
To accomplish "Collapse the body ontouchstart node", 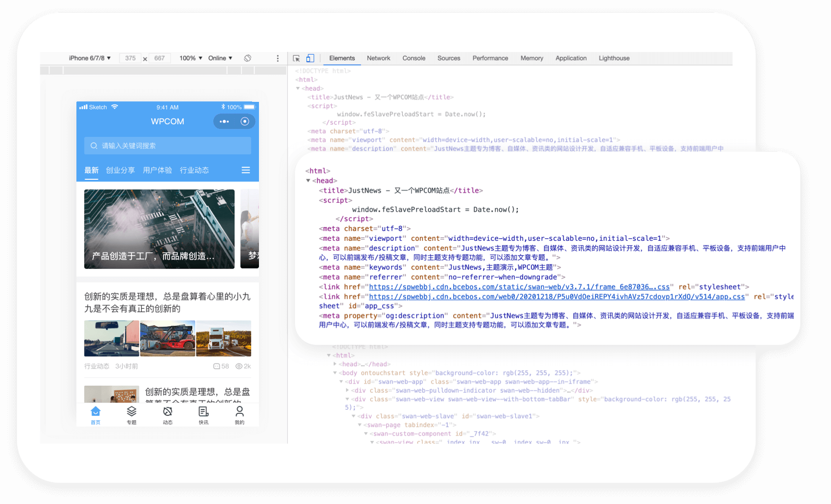I will [x=335, y=373].
